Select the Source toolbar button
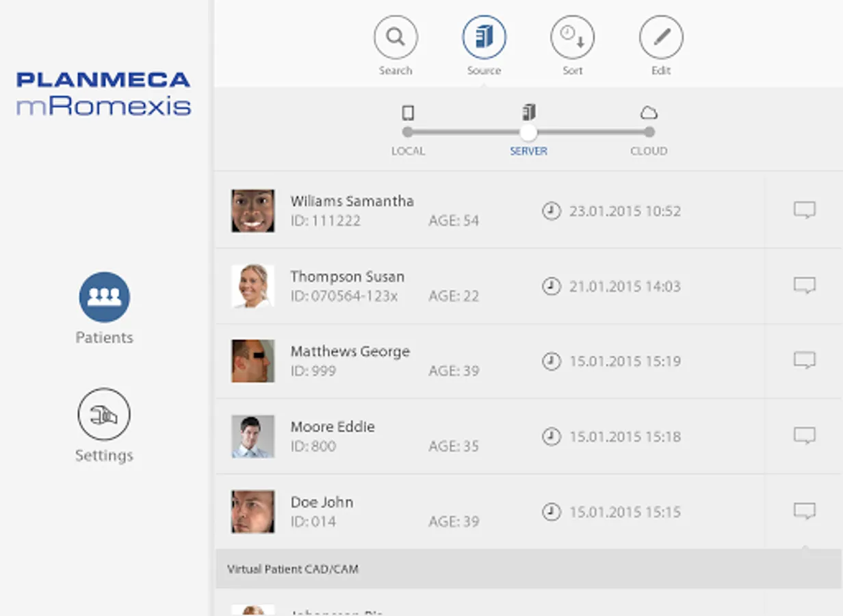Screen dimensions: 843x616 click(x=484, y=37)
